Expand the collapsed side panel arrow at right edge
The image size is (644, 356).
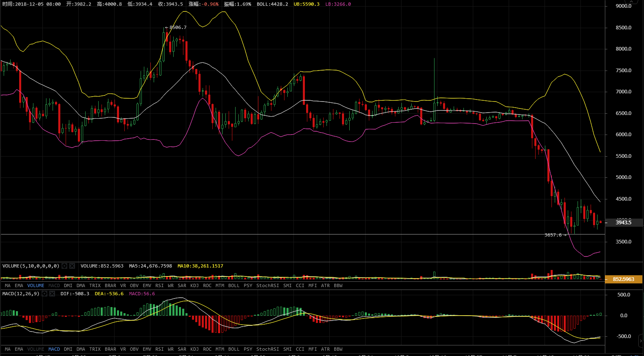641,341
